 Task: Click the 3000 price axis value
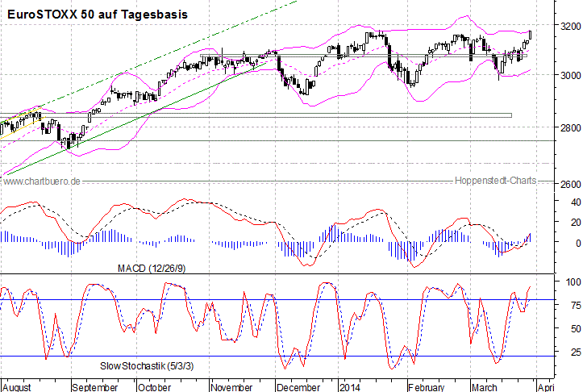571,75
